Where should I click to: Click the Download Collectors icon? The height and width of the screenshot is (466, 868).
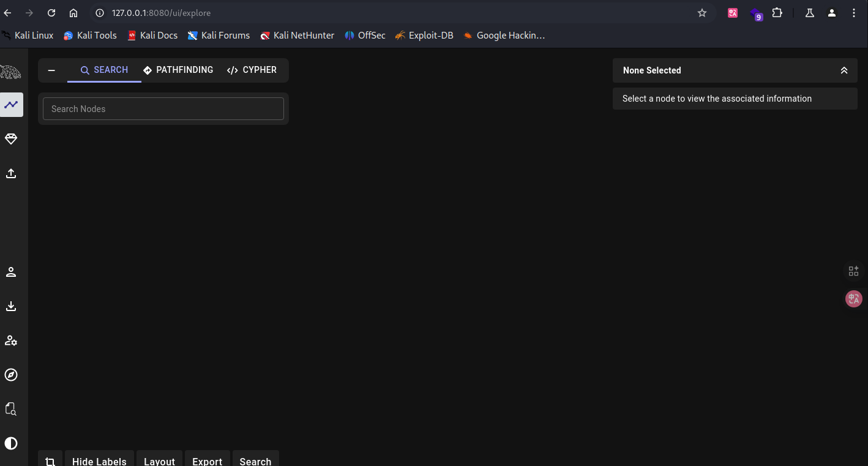11,306
